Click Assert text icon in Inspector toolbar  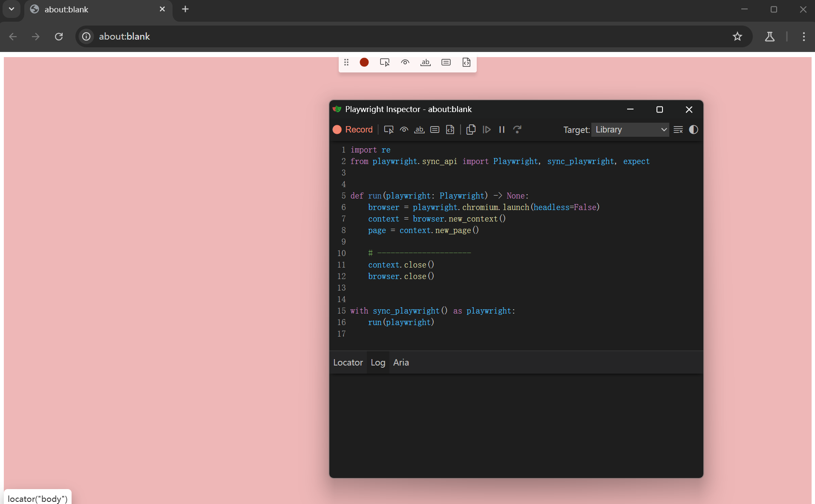pos(419,130)
